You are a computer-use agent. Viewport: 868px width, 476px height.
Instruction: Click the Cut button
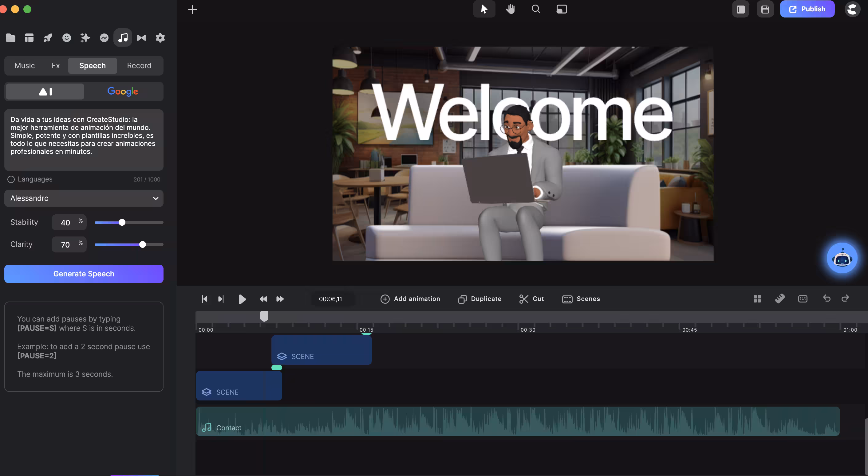pyautogui.click(x=531, y=299)
